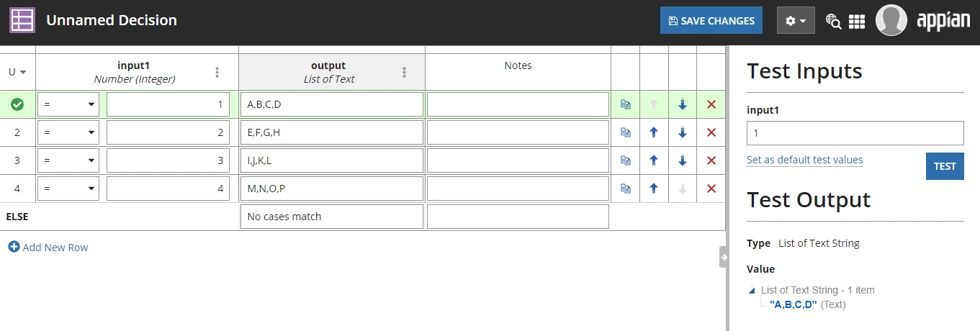The width and height of the screenshot is (980, 331).
Task: Duplicate row 2 with the copy icon
Action: point(625,132)
